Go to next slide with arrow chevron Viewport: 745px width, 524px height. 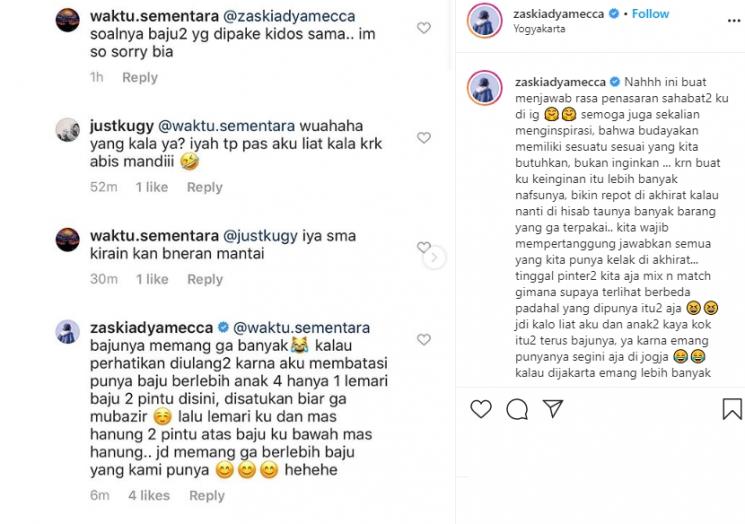pyautogui.click(x=434, y=257)
